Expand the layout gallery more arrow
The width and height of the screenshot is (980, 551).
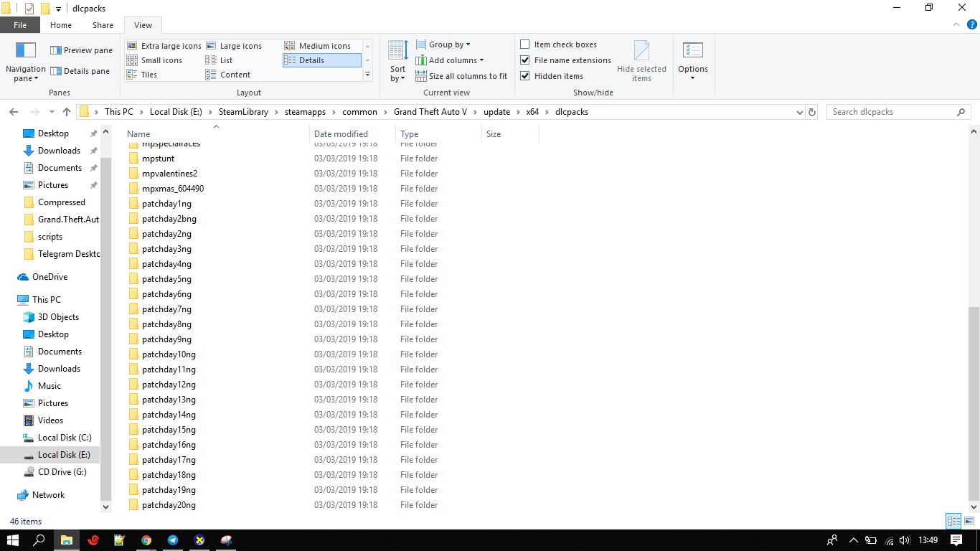click(x=367, y=75)
